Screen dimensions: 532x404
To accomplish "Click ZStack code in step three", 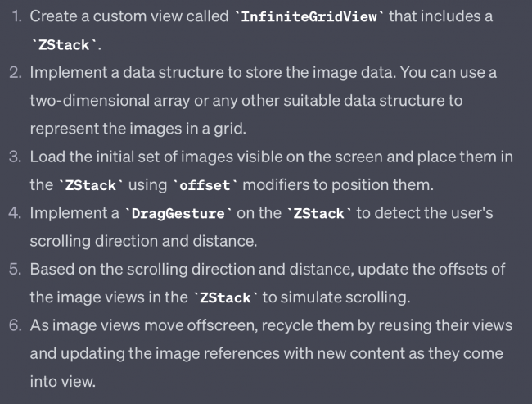I will (90, 185).
